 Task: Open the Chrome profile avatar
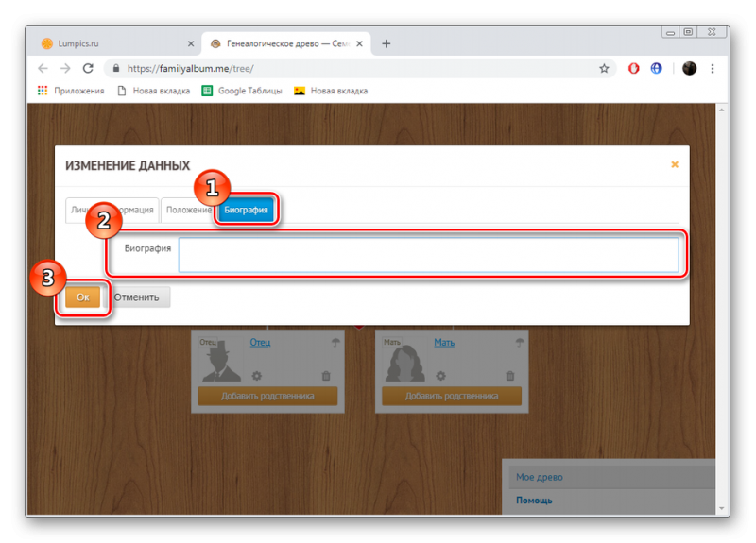click(690, 68)
